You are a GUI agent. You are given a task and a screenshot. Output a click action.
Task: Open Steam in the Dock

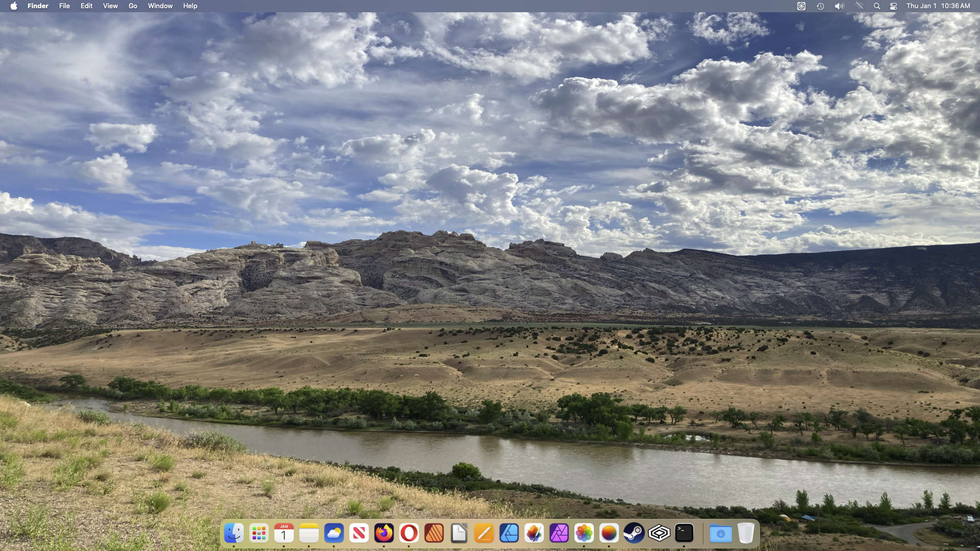(x=634, y=534)
